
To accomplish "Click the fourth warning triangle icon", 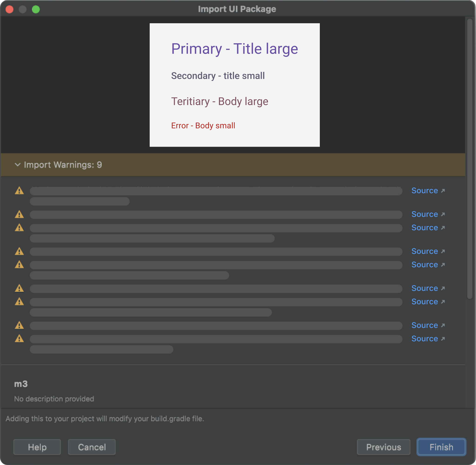I will tap(20, 251).
